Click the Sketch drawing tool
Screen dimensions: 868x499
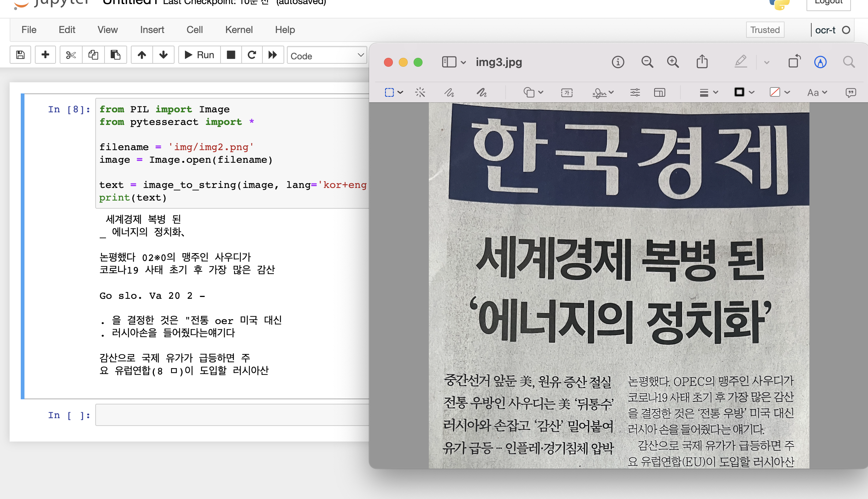449,92
